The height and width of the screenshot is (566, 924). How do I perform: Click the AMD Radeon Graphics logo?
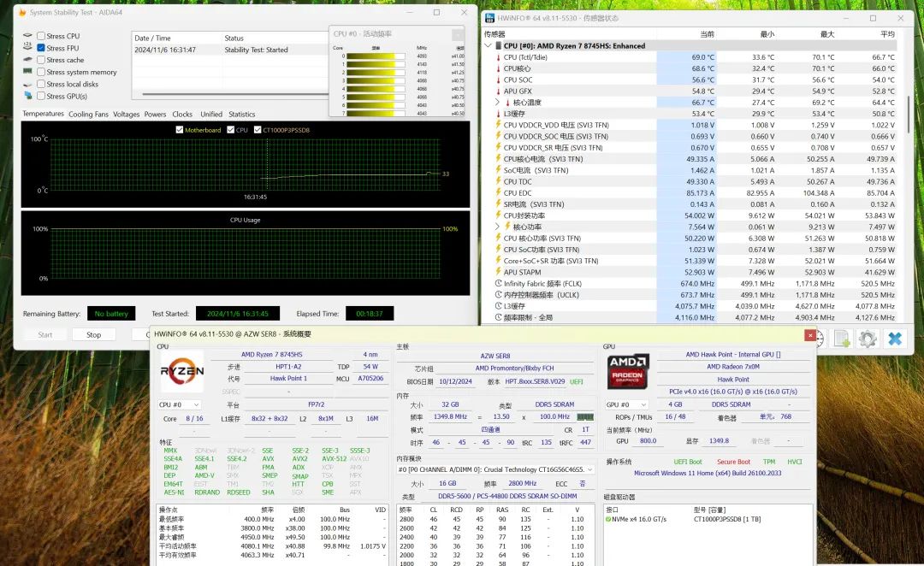628,371
